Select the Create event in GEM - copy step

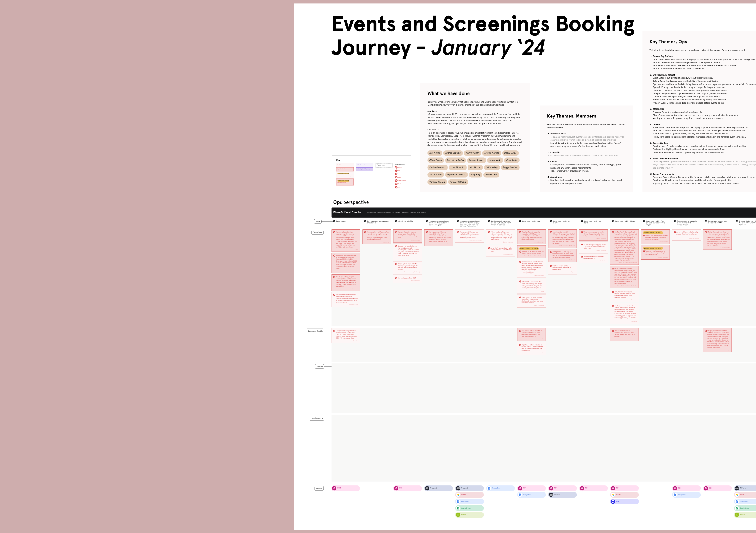point(531,221)
